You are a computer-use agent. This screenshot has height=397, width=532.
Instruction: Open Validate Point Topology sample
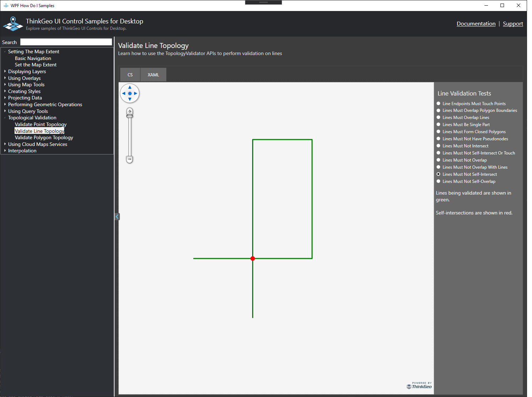(40, 124)
